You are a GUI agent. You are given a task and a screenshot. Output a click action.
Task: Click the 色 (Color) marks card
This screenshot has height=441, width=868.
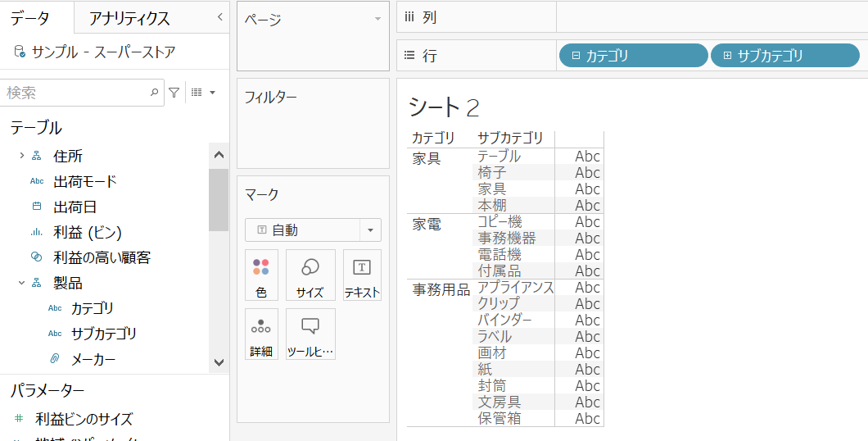coord(261,275)
